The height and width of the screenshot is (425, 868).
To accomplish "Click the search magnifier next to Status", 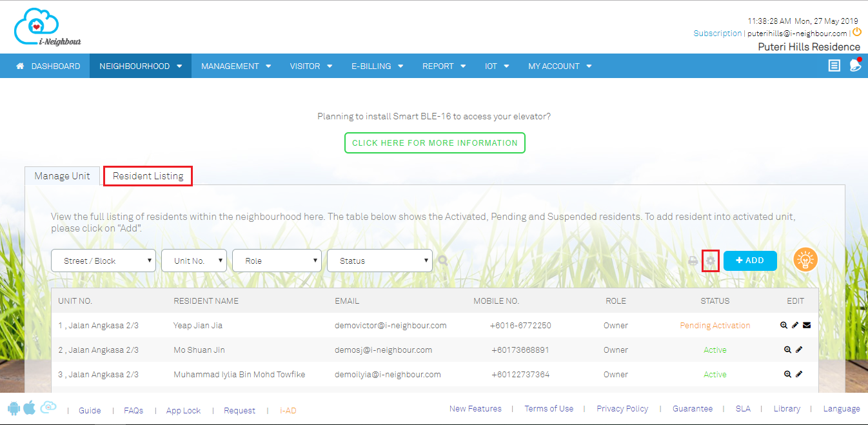I will pos(442,261).
